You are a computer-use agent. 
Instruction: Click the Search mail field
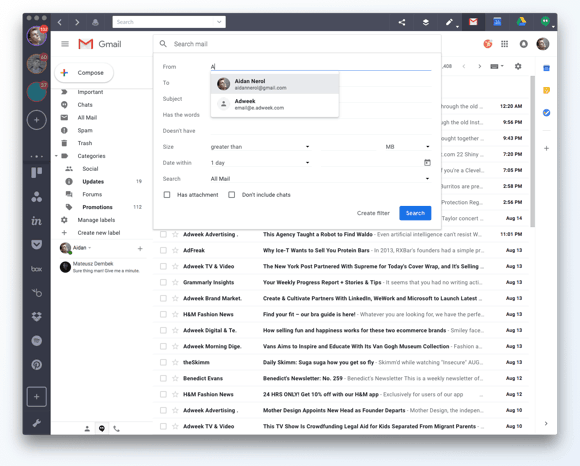297,44
